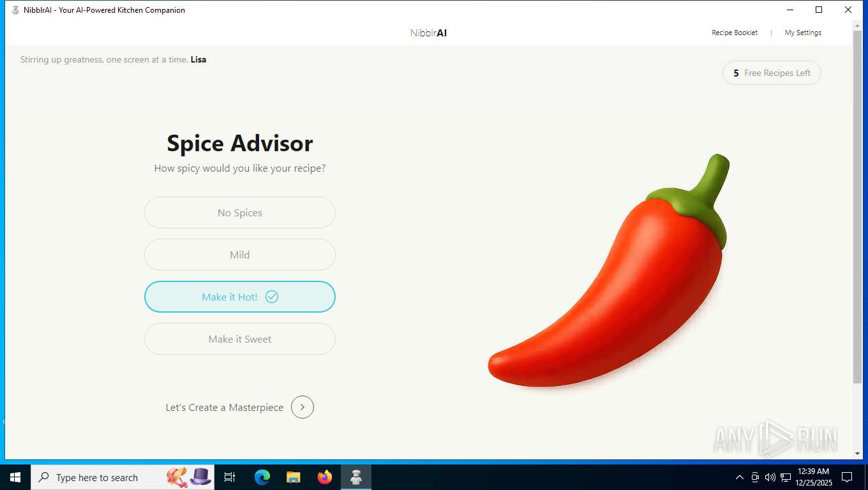Viewport: 868px width, 490px height.
Task: Click the NibblrAI chef icon in title bar
Action: coord(15,10)
